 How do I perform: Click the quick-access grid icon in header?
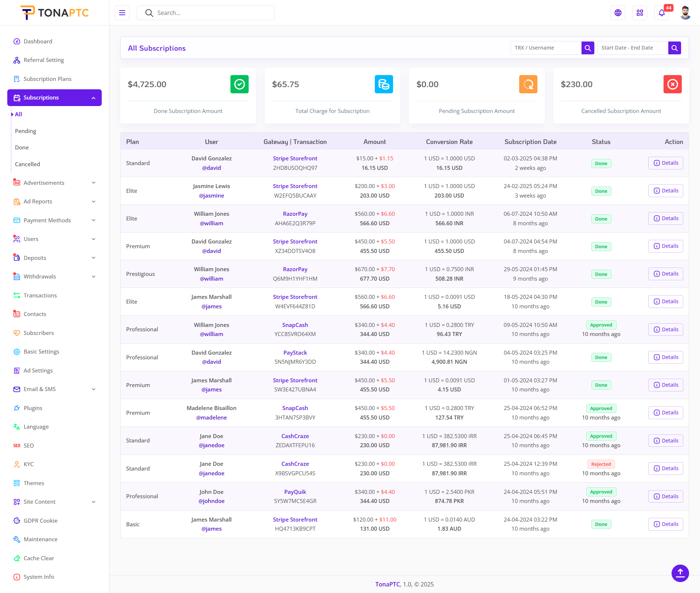pos(640,13)
